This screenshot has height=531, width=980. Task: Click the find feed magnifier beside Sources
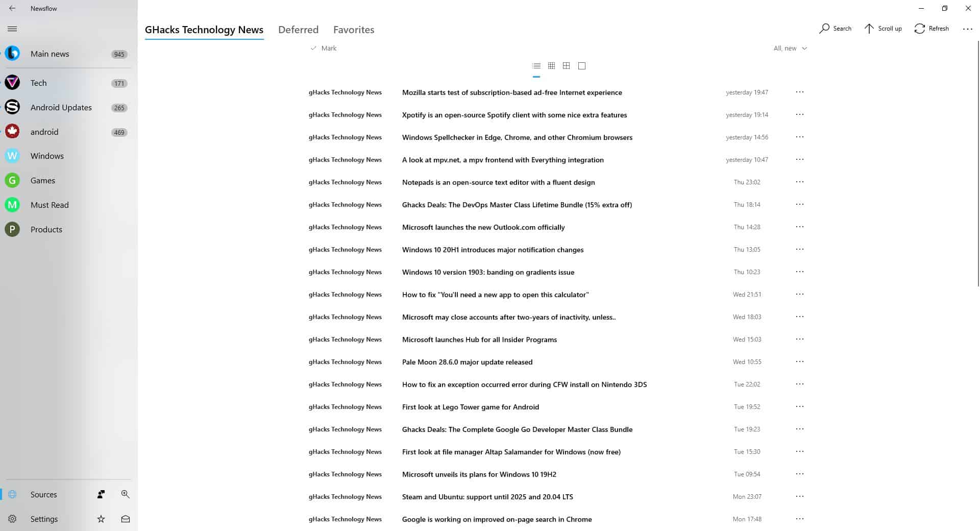point(126,494)
